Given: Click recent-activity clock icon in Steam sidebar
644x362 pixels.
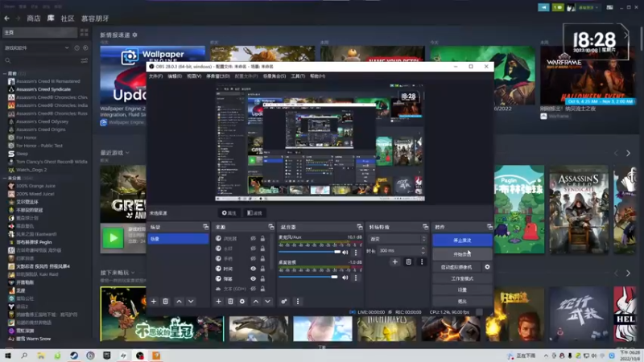Looking at the screenshot, I should point(76,48).
